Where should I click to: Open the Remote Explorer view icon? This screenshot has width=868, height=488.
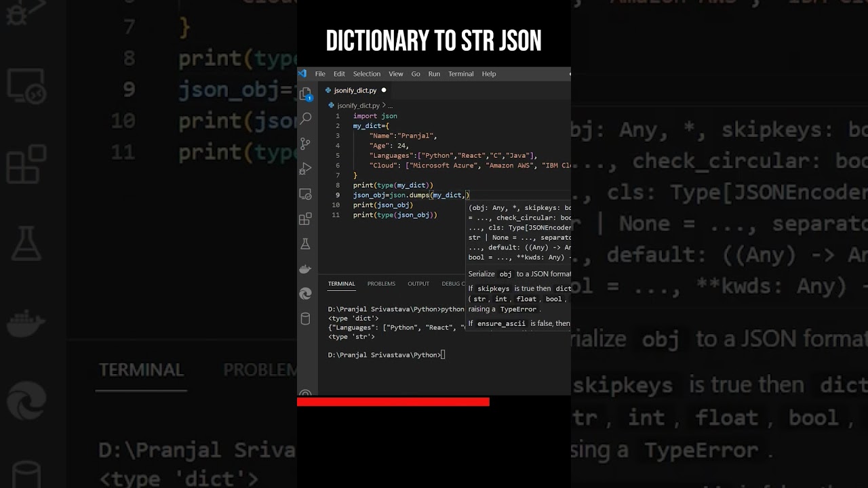(x=306, y=194)
